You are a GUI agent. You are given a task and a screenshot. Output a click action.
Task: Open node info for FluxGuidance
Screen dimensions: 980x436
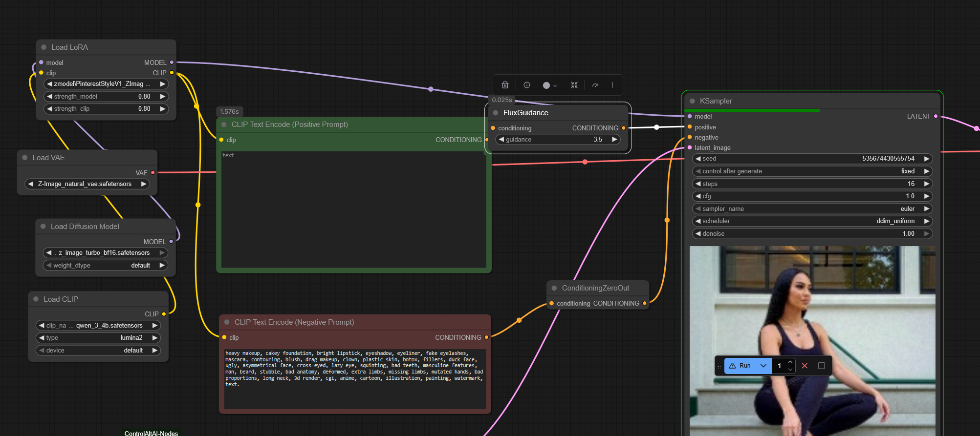click(526, 85)
